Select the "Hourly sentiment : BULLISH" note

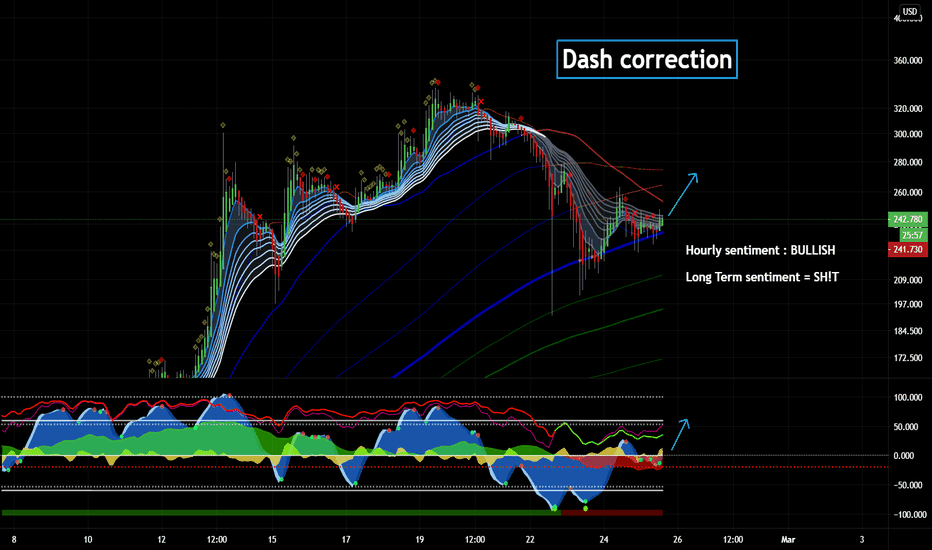point(760,250)
